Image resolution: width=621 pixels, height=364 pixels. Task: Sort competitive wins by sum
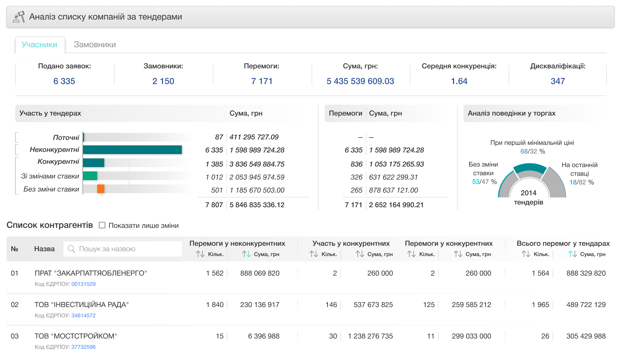(x=458, y=254)
